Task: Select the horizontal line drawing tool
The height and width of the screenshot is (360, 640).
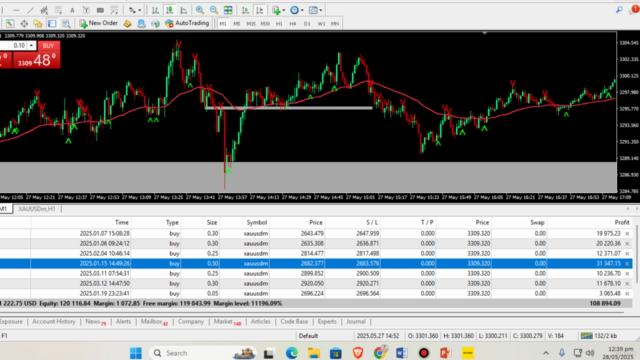Action: point(16,10)
